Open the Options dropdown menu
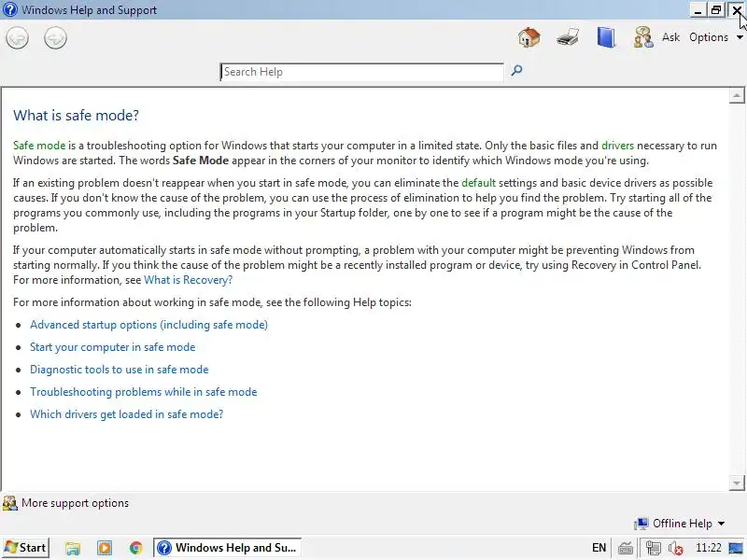 pyautogui.click(x=715, y=37)
